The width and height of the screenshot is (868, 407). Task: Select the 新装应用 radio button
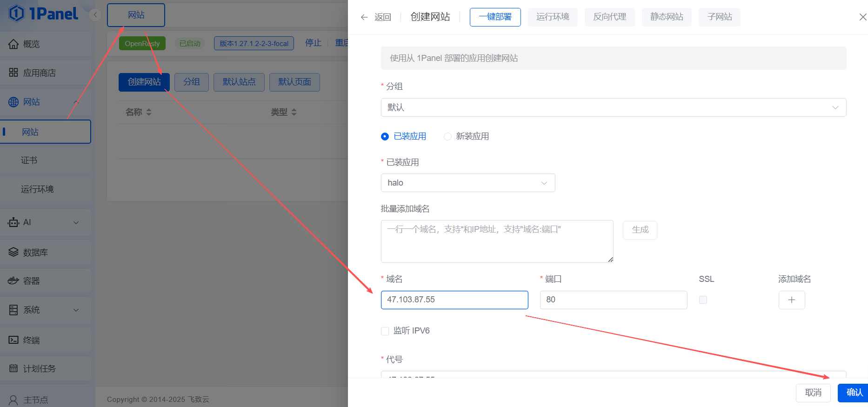447,136
